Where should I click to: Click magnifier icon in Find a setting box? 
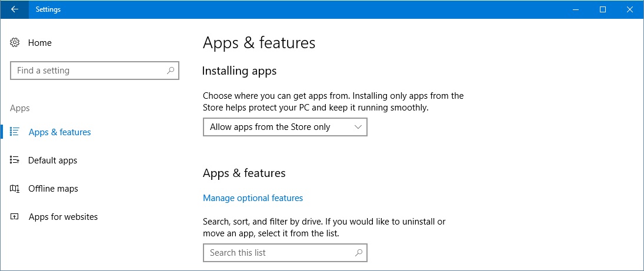tap(171, 70)
